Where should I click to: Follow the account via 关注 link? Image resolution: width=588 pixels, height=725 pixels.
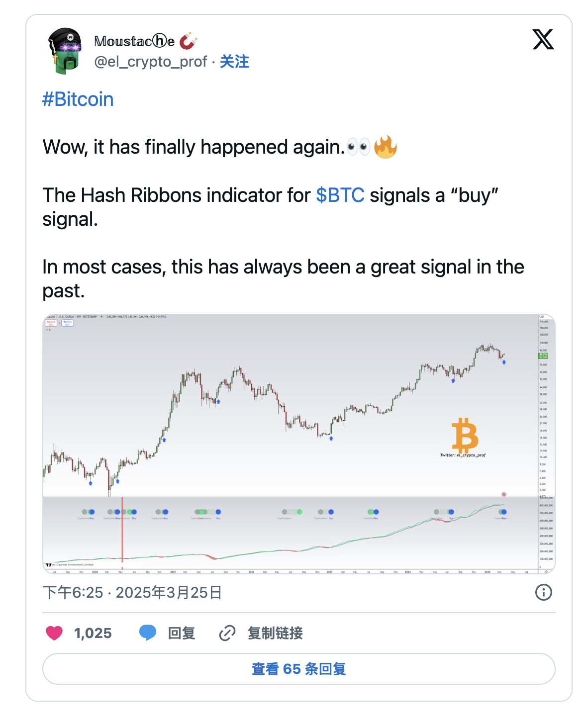[x=234, y=62]
